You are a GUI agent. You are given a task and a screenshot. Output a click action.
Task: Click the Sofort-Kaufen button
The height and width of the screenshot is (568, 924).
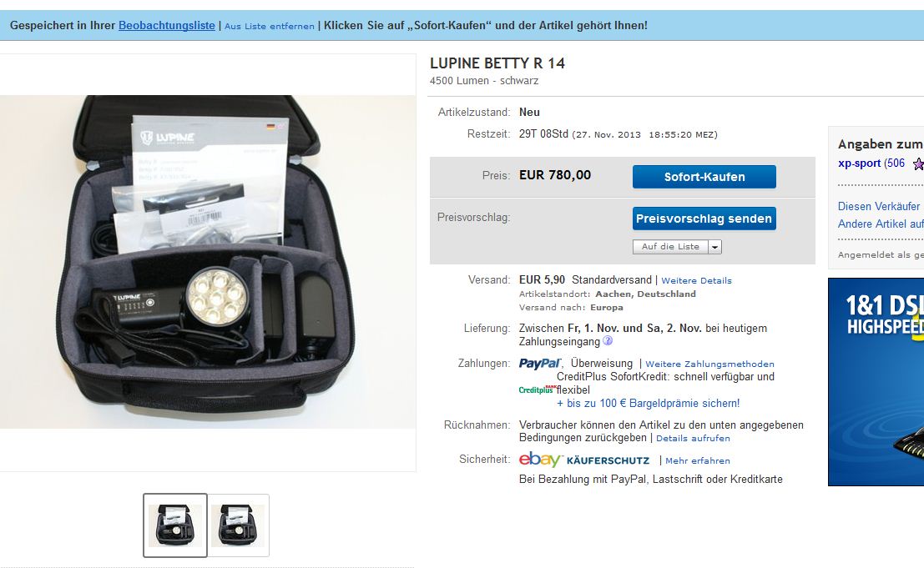(x=704, y=177)
